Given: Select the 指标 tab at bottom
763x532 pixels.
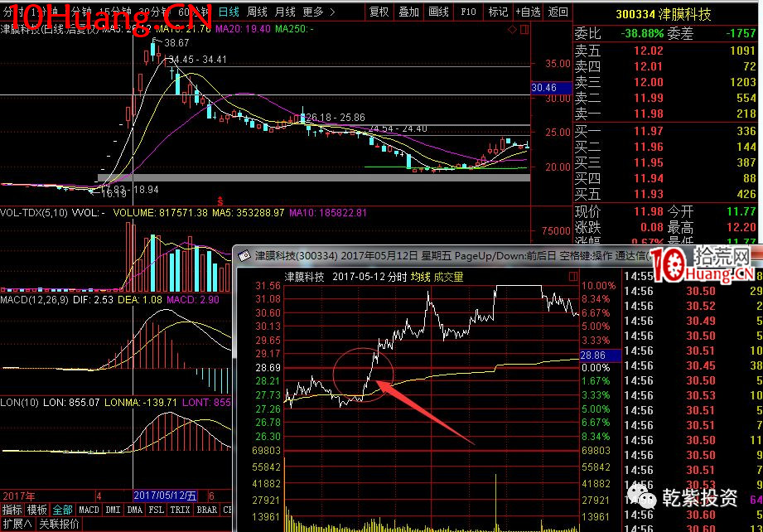Looking at the screenshot, I should 12,510.
